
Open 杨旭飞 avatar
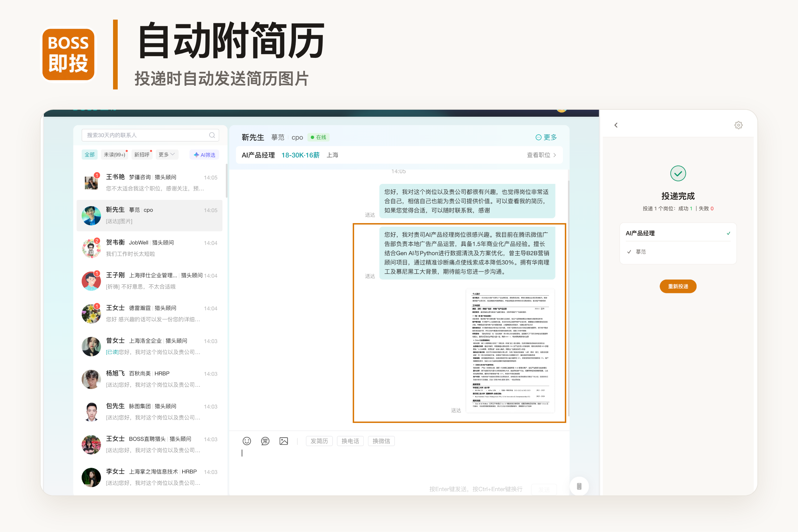[91, 379]
